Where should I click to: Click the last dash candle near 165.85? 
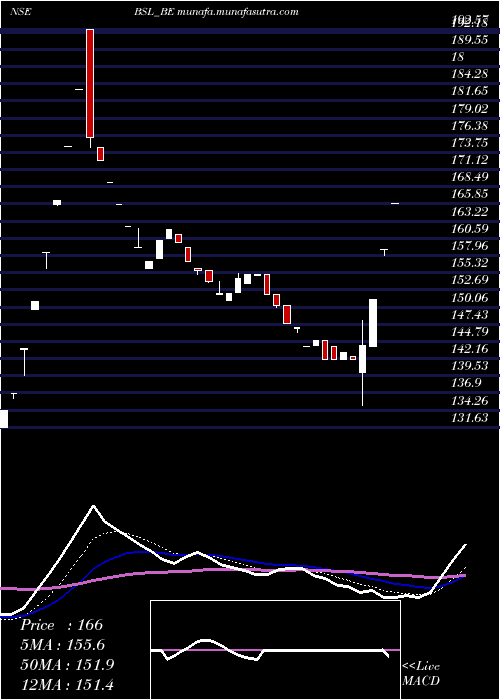(395, 203)
